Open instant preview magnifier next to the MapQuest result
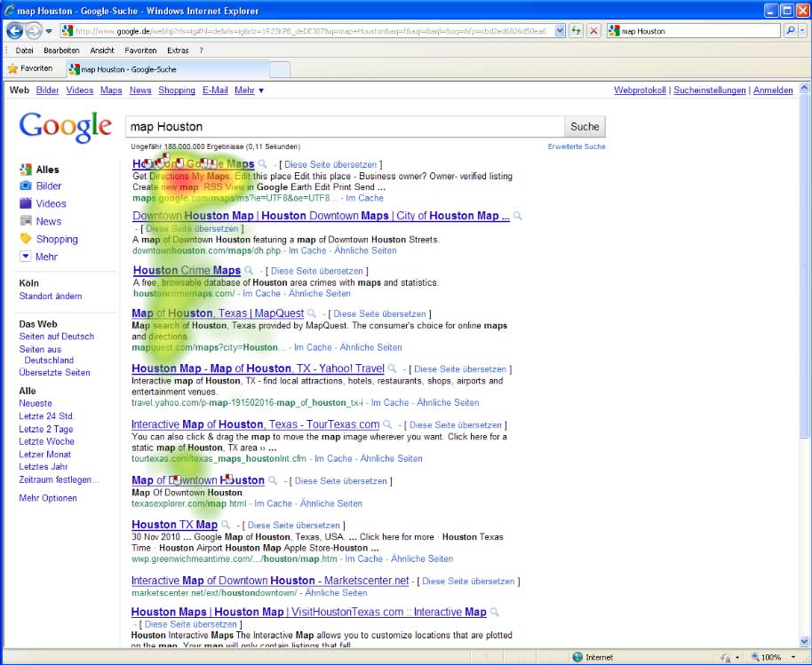Screen dimensions: 812x665 tap(311, 313)
